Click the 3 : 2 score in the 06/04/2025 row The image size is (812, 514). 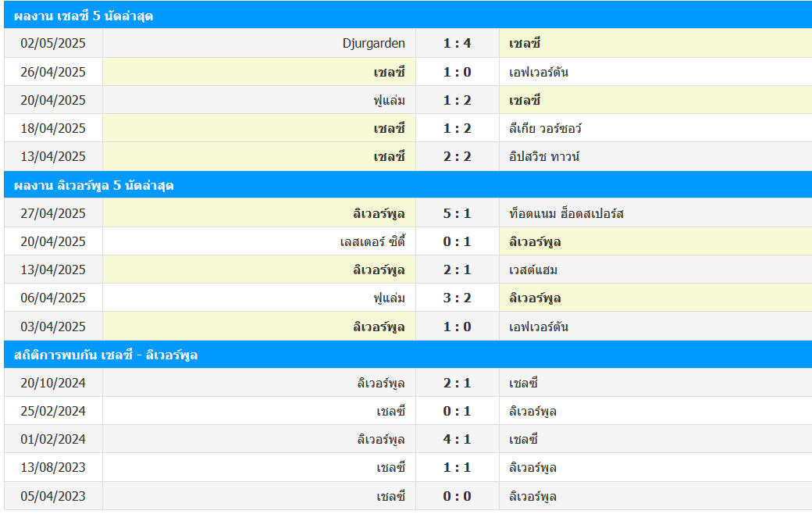[457, 298]
